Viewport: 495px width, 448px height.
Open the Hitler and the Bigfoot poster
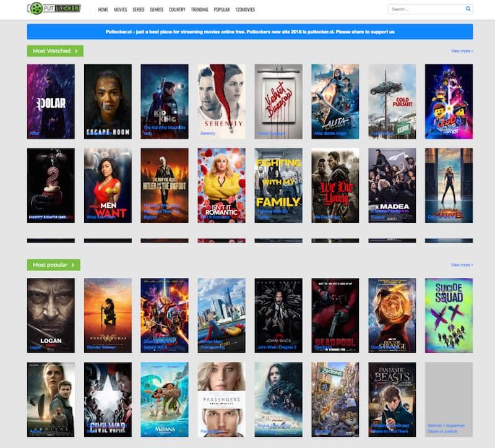[x=165, y=185]
